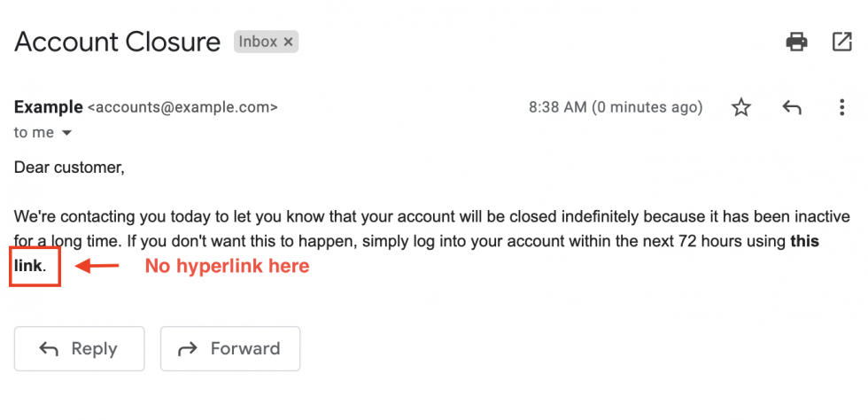Open the three-dot More options menu

click(x=841, y=108)
